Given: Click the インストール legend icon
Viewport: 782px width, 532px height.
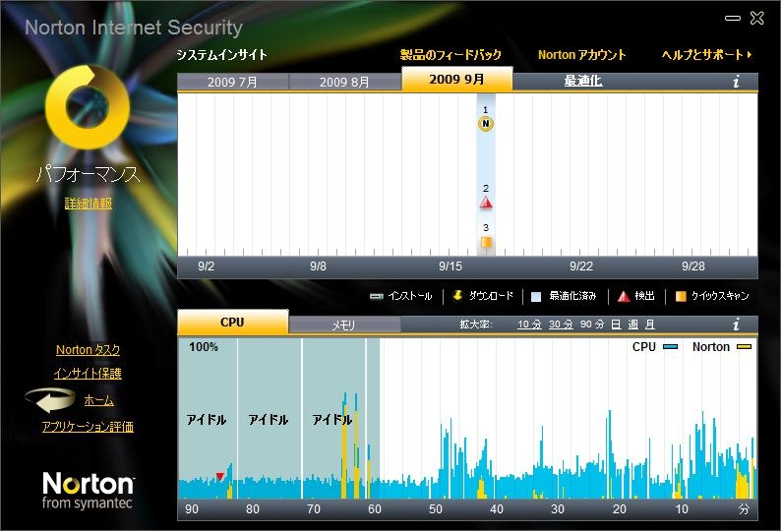Looking at the screenshot, I should [x=376, y=296].
